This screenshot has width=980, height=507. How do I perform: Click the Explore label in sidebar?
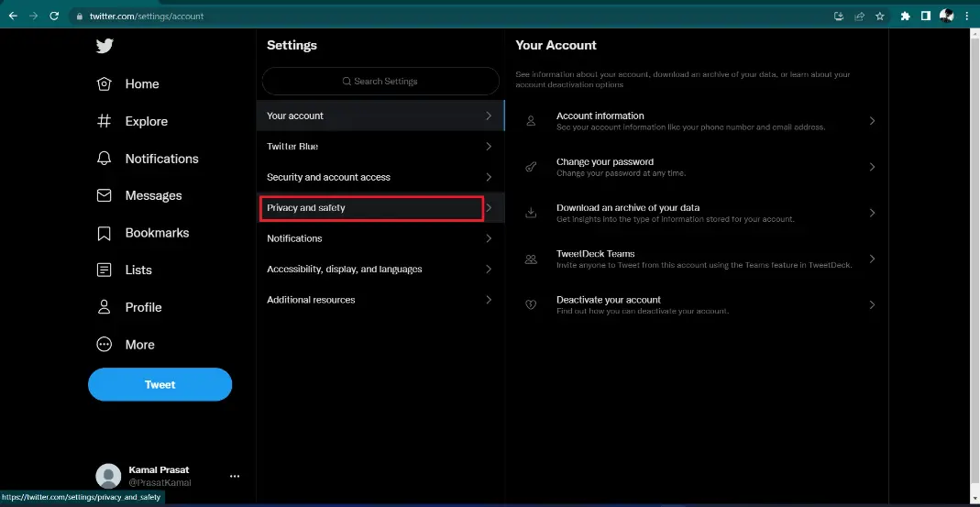coord(147,121)
